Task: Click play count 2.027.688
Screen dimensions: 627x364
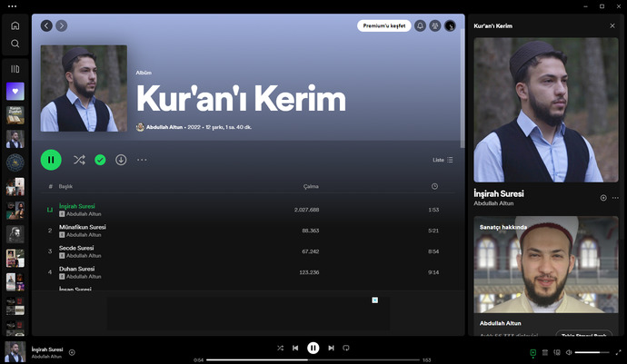Action: click(307, 210)
